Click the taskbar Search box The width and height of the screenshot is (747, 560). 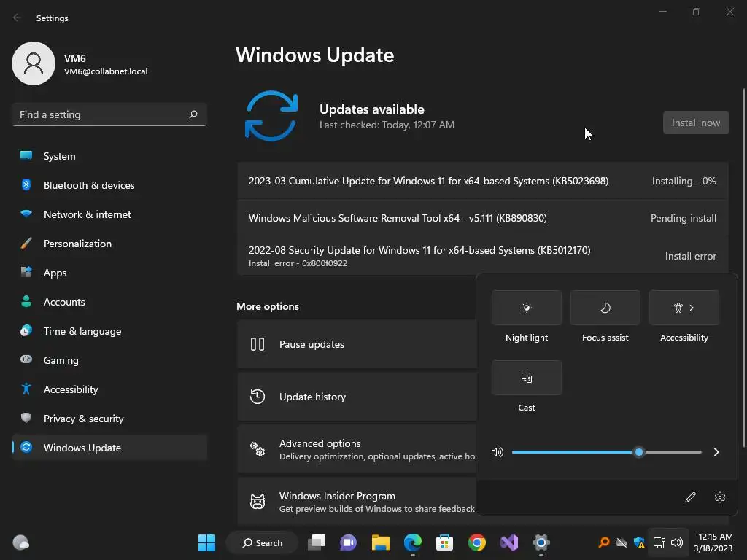262,542
